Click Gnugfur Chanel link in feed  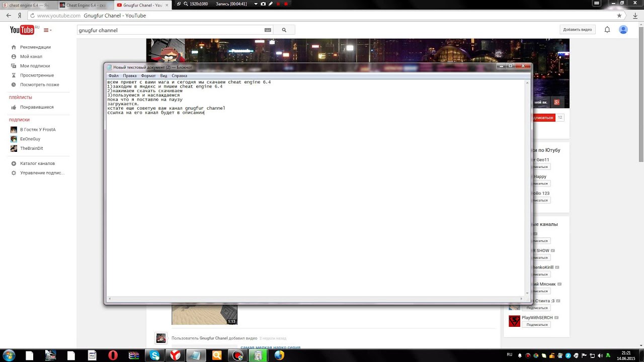coord(213,338)
